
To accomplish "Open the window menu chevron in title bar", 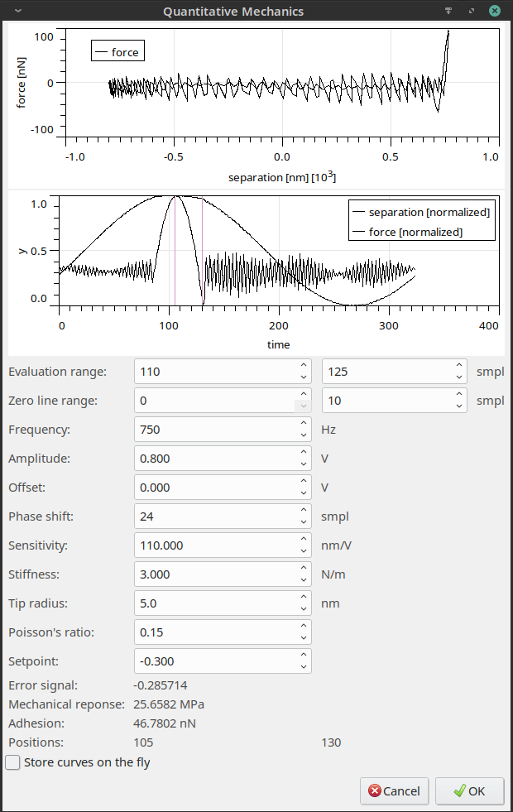I will coord(18,11).
